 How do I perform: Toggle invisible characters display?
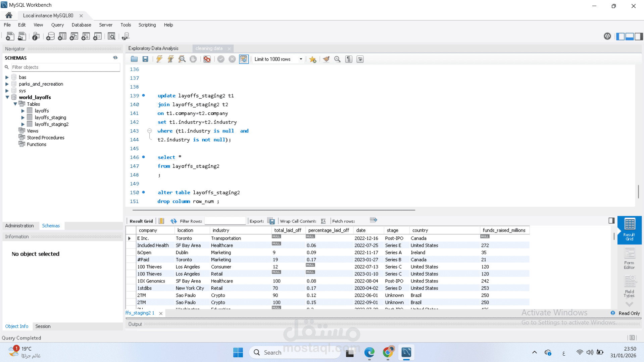click(349, 59)
